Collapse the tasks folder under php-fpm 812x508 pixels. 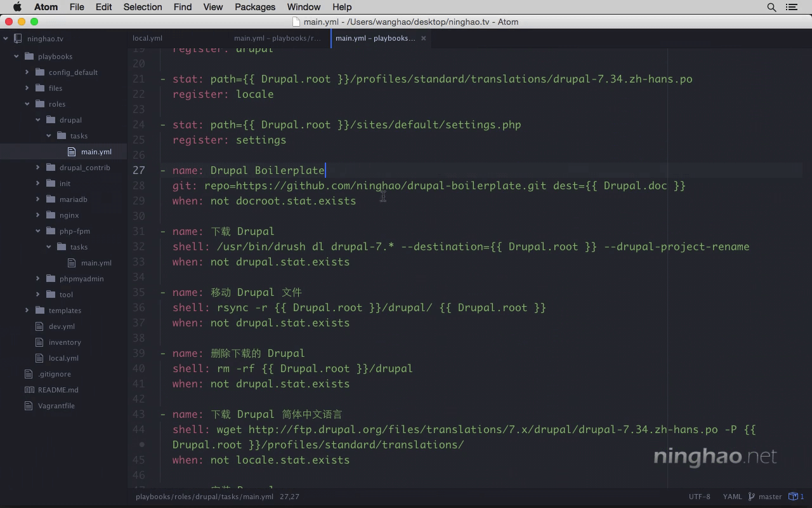(49, 247)
